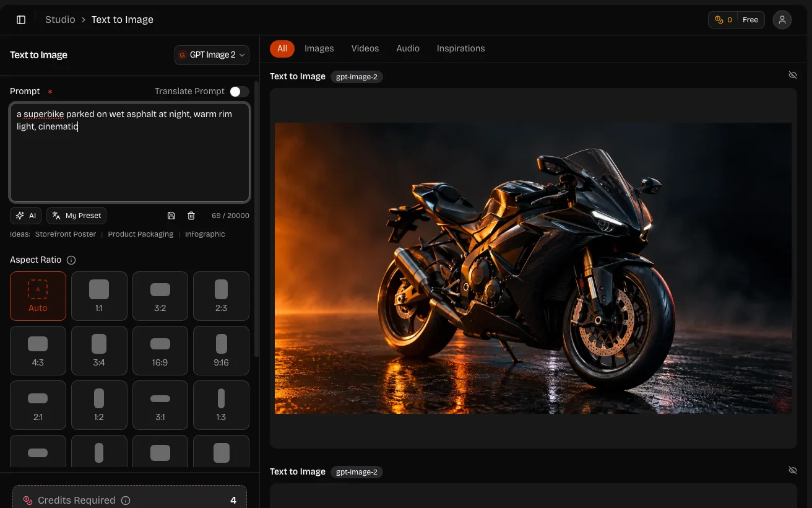Use the Product Packaging idea
The width and height of the screenshot is (812, 508).
click(x=140, y=234)
